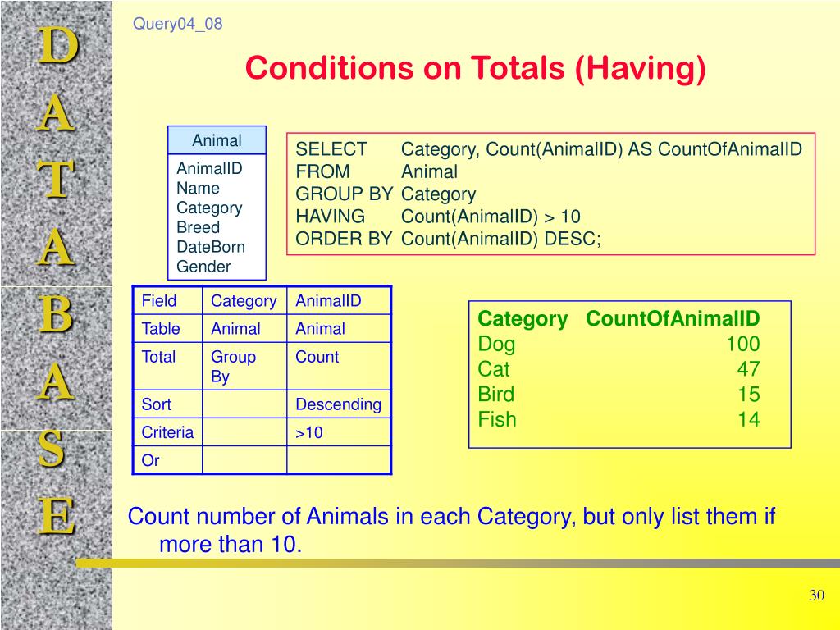Click the value "14" in the results
Image resolution: width=840 pixels, height=630 pixels.
coord(748,419)
